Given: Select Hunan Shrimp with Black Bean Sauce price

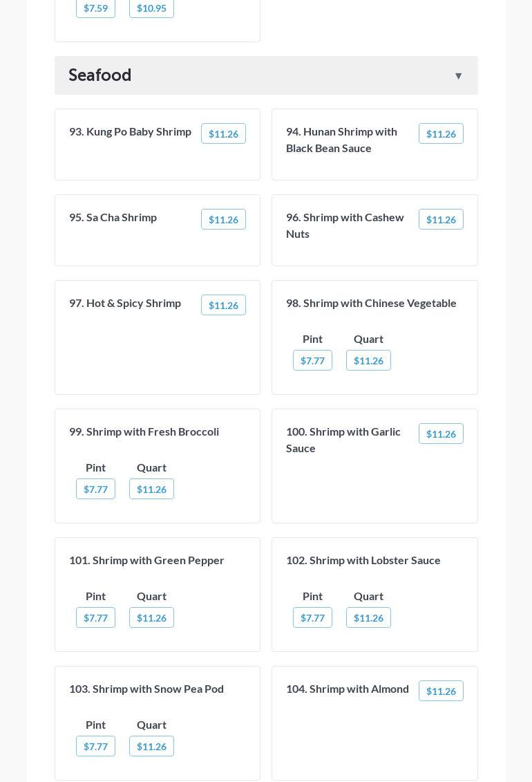Looking at the screenshot, I should 441,134.
